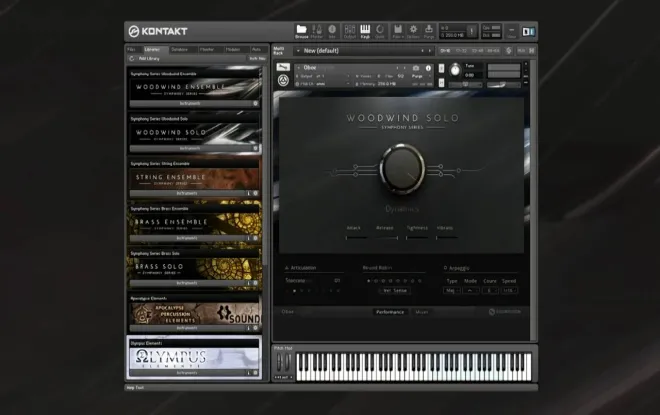Click the panic exclamation mark button
Viewport: 660px width, 415px height.
[x=472, y=31]
